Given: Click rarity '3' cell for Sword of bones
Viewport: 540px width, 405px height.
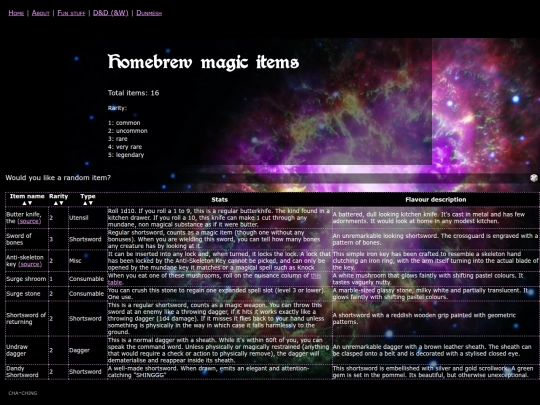Looking at the screenshot, I should (x=59, y=239).
